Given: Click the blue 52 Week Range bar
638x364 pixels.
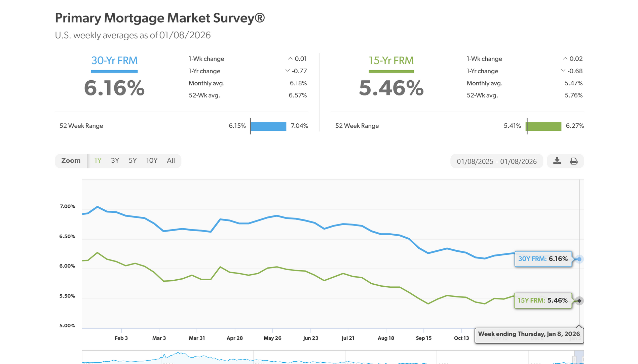Looking at the screenshot, I should click(268, 126).
